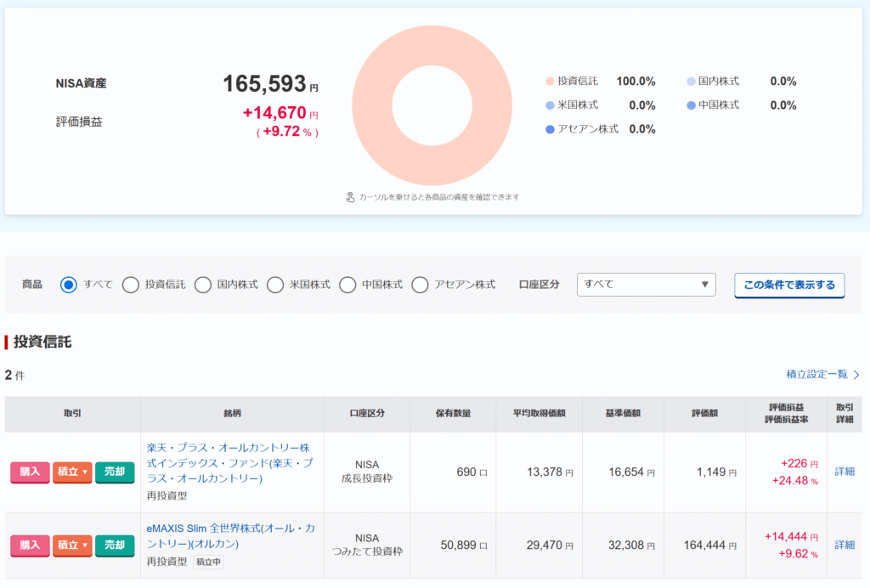Click the 米国株式 legend color dot
The height and width of the screenshot is (588, 870).
point(550,105)
